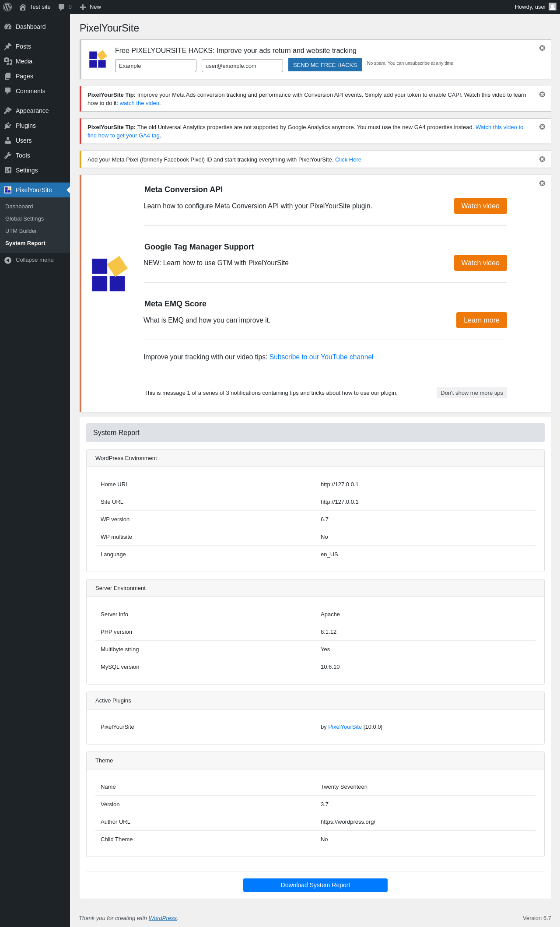Click the Home URL value http://127.0.0.1
Image resolution: width=560 pixels, height=927 pixels.
339,485
